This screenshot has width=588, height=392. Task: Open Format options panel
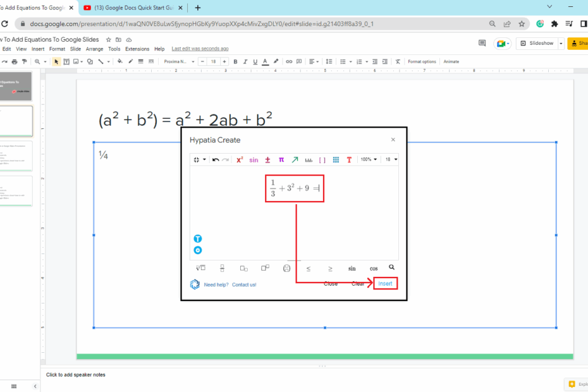pyautogui.click(x=422, y=61)
